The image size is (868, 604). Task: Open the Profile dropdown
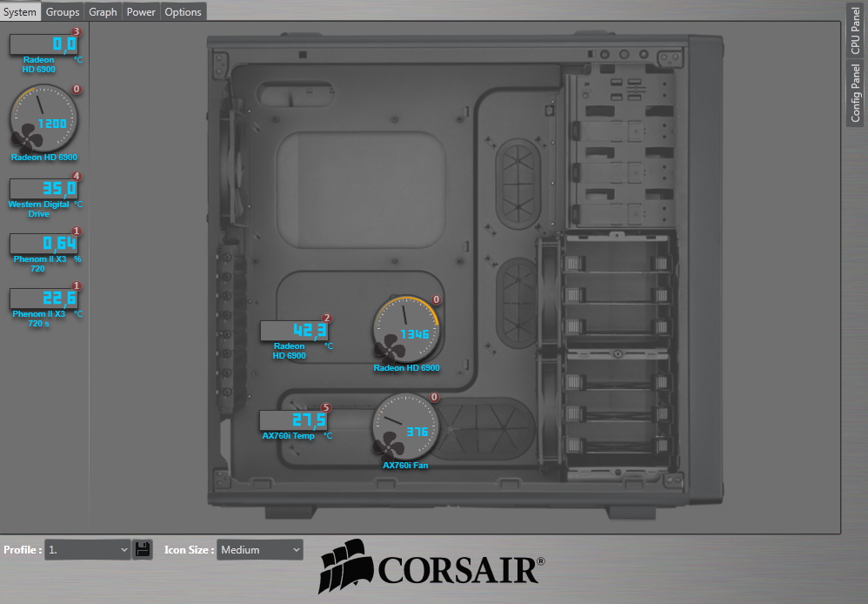[88, 550]
